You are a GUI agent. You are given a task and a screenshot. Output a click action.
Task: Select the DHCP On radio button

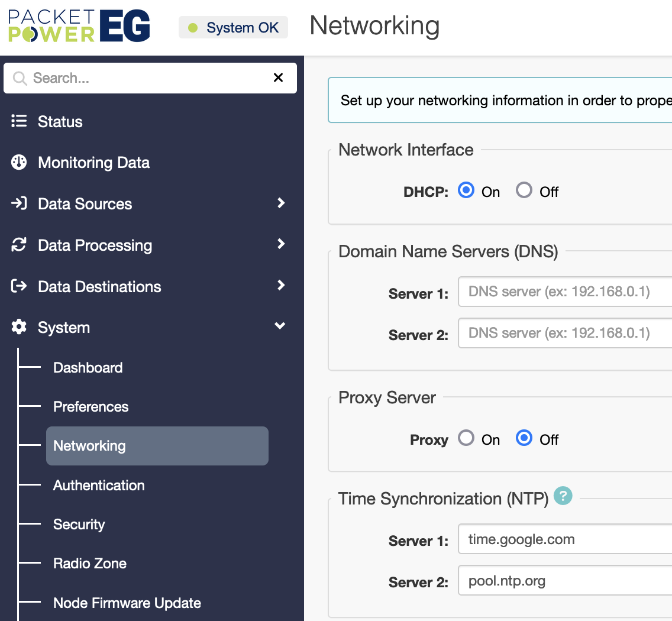(466, 190)
